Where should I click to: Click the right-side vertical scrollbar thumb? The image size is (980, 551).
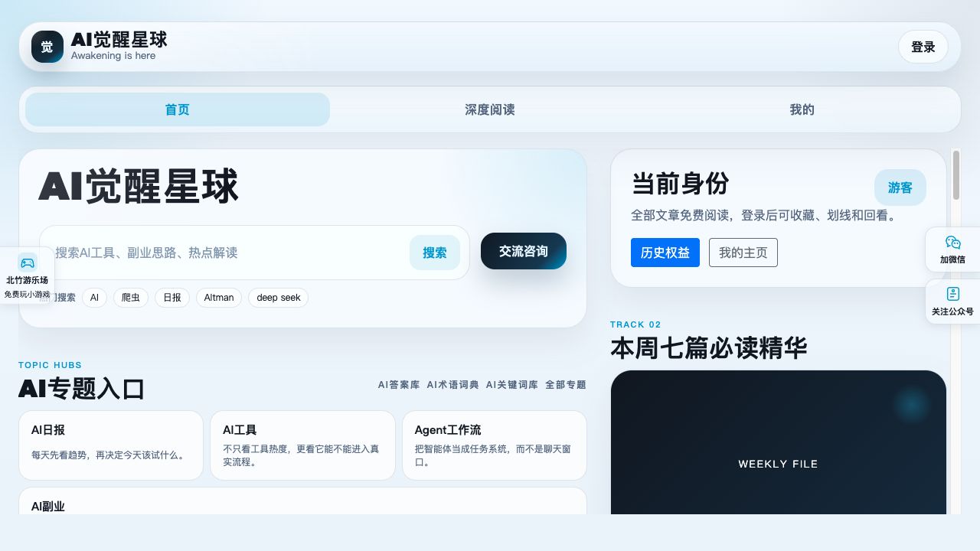coord(956,174)
